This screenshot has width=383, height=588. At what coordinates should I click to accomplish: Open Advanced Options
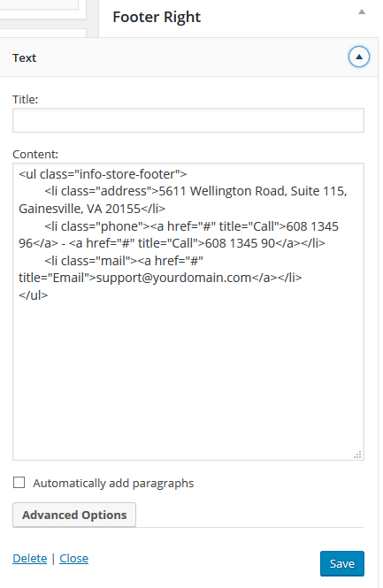[74, 515]
